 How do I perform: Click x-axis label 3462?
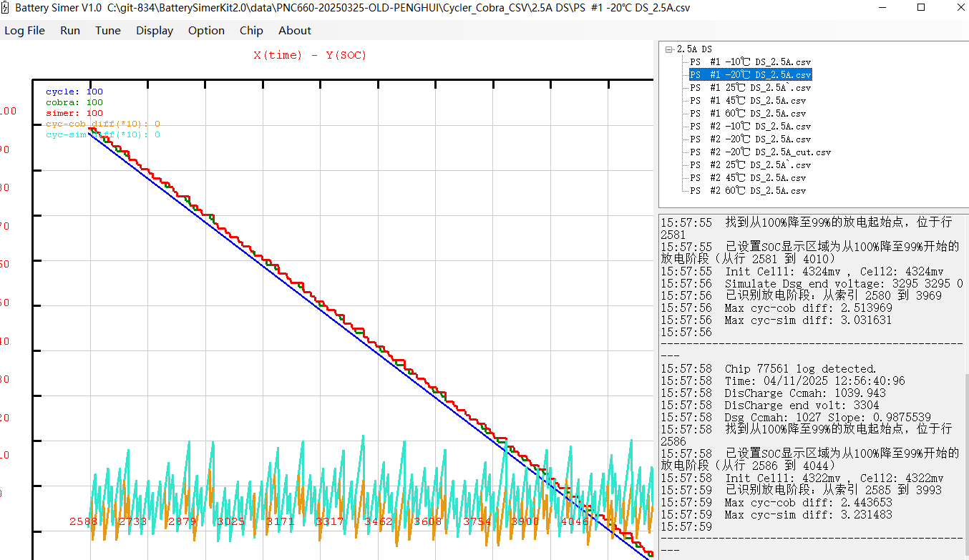click(378, 521)
